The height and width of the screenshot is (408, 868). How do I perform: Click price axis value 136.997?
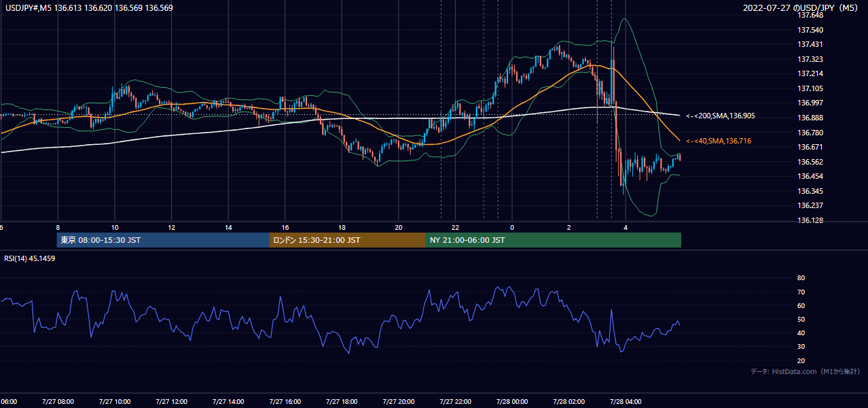(810, 103)
